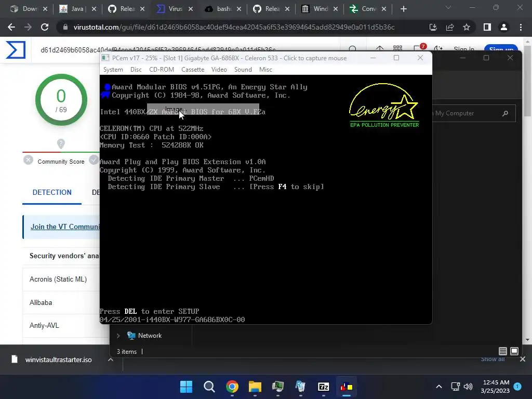Switch to the Down tab

30,9
